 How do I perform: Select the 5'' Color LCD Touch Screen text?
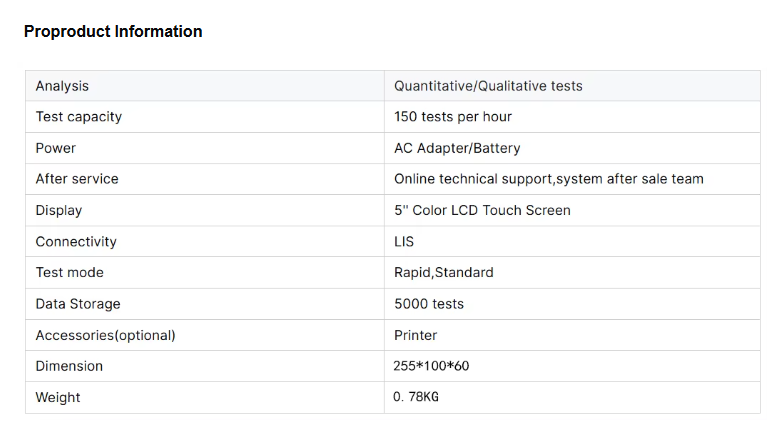click(482, 211)
